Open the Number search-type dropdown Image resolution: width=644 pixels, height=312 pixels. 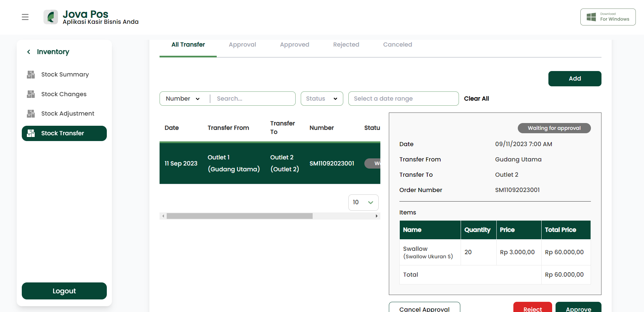point(183,99)
